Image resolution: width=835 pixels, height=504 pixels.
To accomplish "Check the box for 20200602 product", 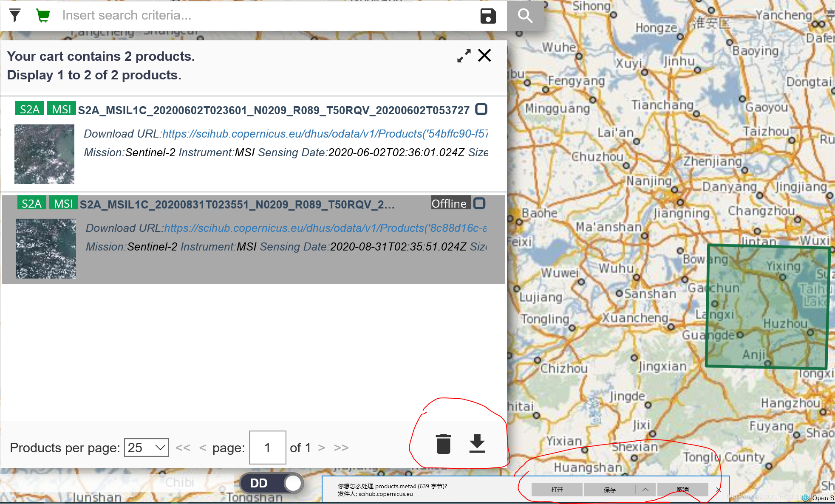I will [x=481, y=110].
